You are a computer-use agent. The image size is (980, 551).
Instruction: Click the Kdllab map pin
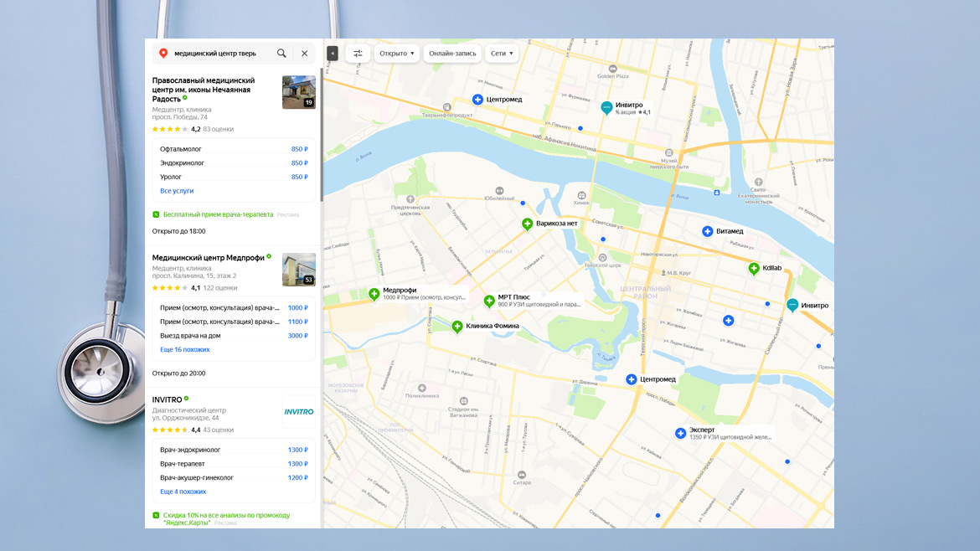[754, 268]
